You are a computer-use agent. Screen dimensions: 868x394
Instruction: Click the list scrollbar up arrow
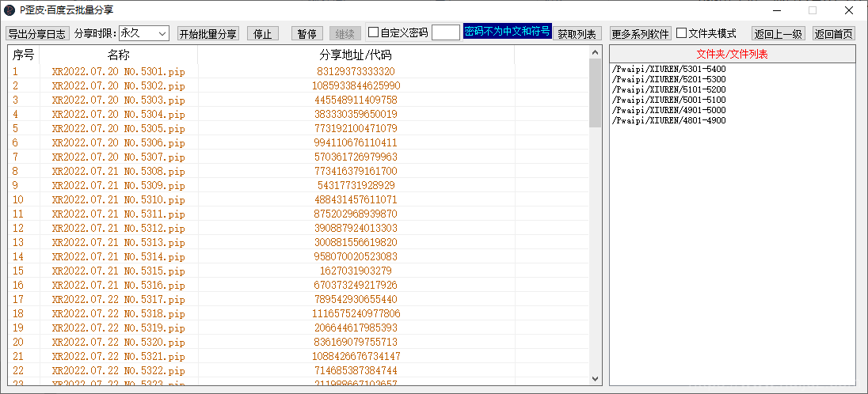tap(595, 52)
